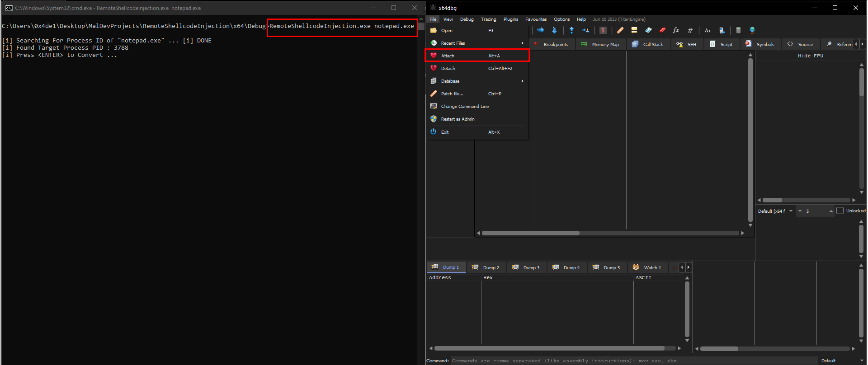The width and height of the screenshot is (868, 365).
Task: Click Exit in the File menu
Action: pyautogui.click(x=477, y=132)
